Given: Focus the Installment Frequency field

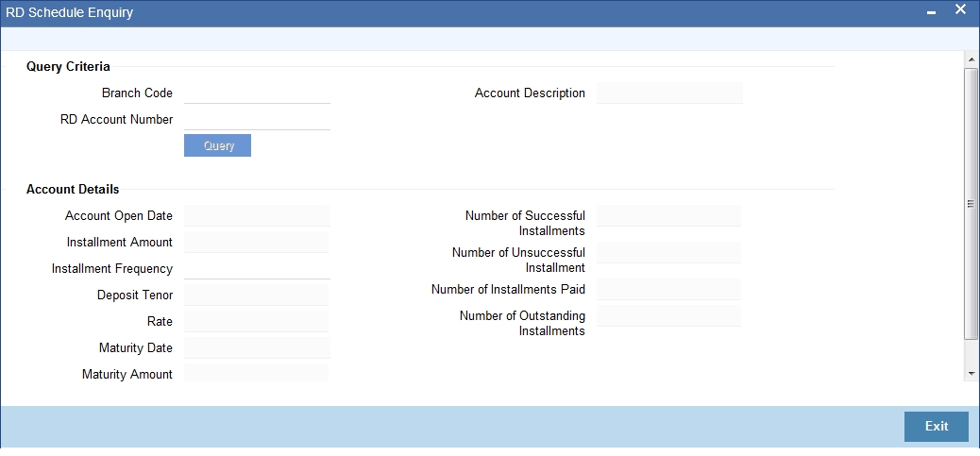Looking at the screenshot, I should [x=257, y=269].
